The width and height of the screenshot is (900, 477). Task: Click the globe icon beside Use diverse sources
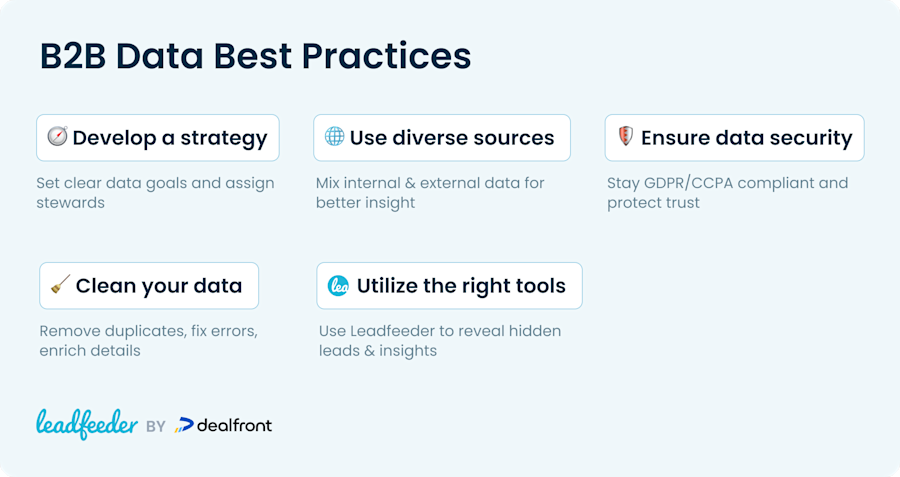click(x=335, y=137)
